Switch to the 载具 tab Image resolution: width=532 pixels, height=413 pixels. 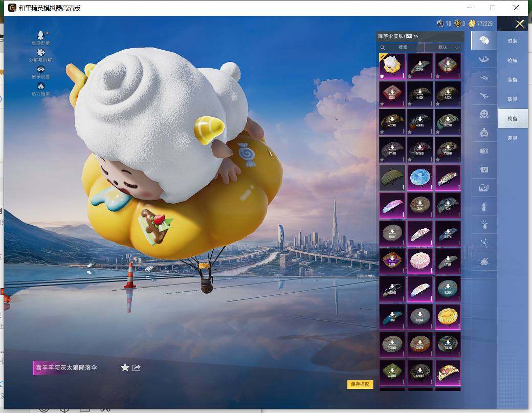513,99
